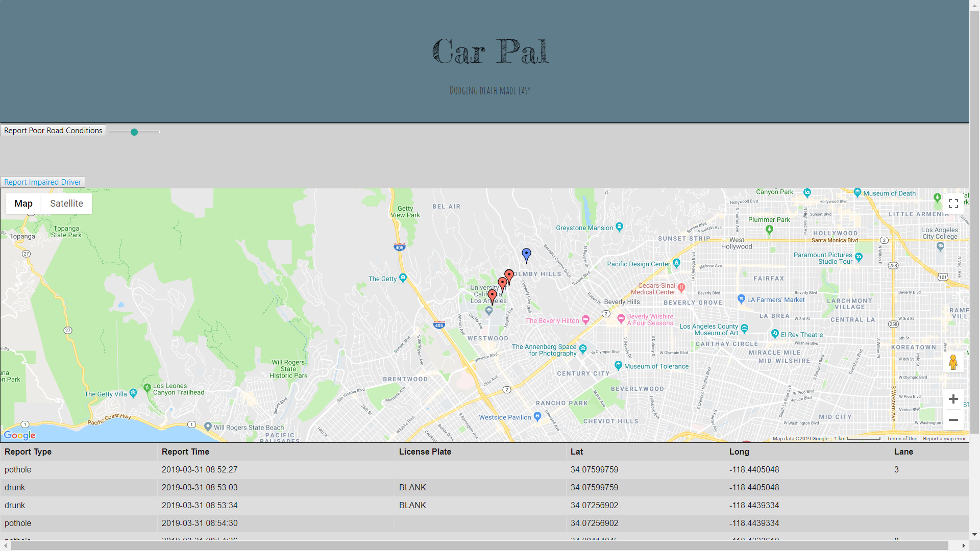Open the Terms of Use link
The width and height of the screenshot is (980, 551).
click(x=901, y=439)
